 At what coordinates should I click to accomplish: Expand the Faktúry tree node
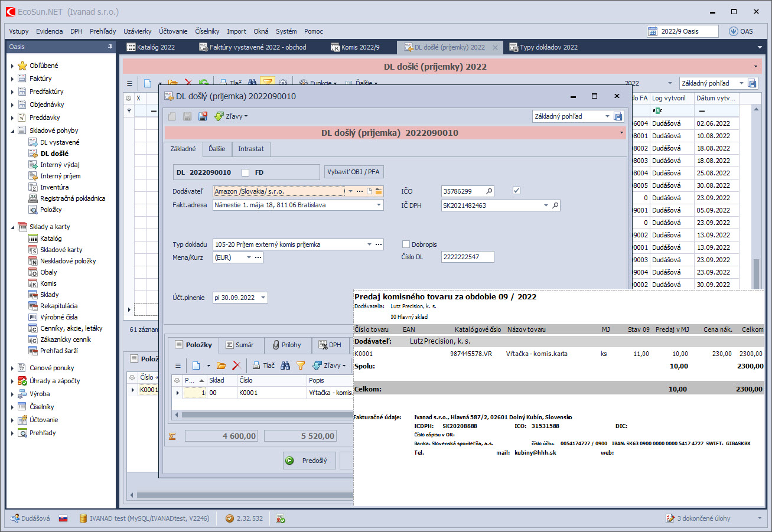(12, 79)
